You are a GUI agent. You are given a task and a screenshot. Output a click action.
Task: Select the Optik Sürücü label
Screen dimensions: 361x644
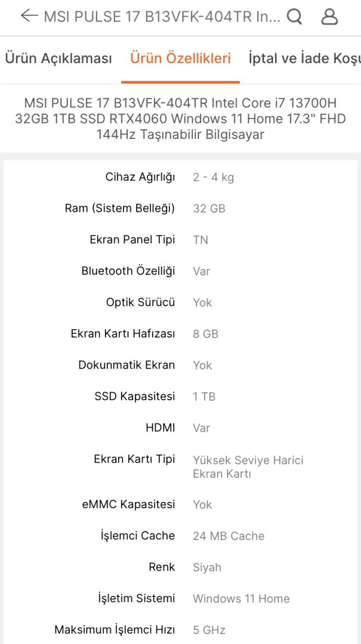point(141,302)
